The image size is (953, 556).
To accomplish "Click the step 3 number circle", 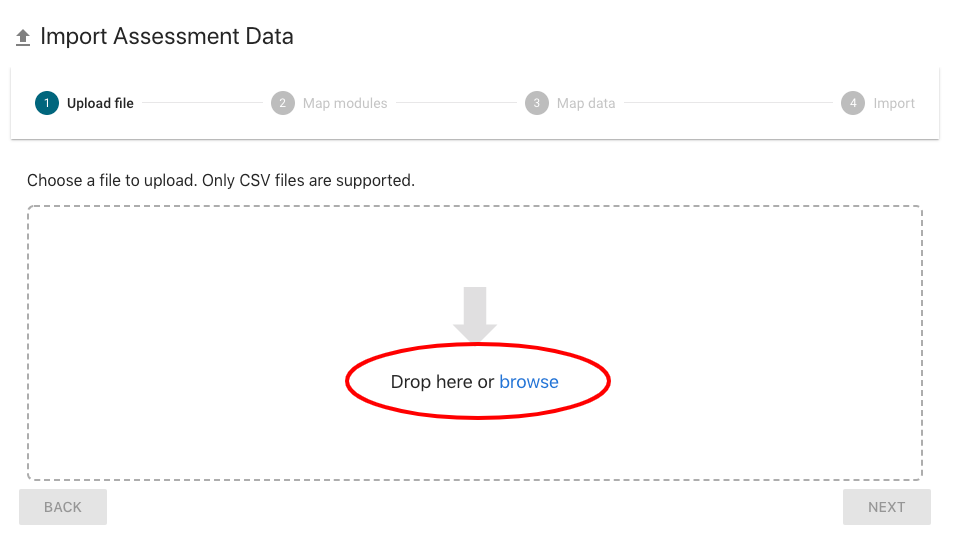I will 537,103.
